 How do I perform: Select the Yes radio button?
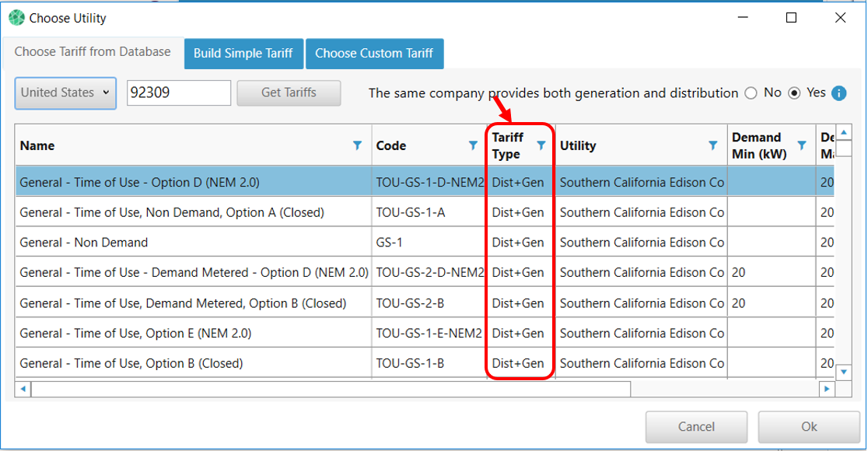794,93
